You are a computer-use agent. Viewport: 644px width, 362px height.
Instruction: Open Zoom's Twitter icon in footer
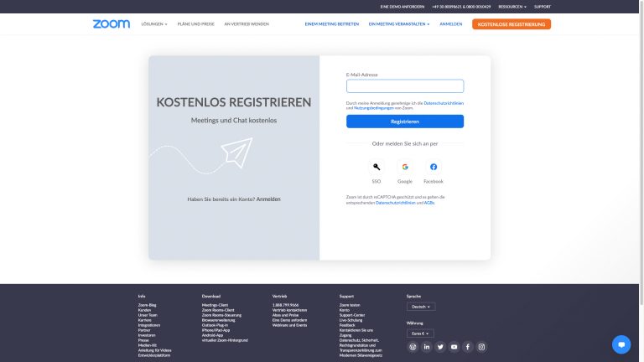point(440,347)
